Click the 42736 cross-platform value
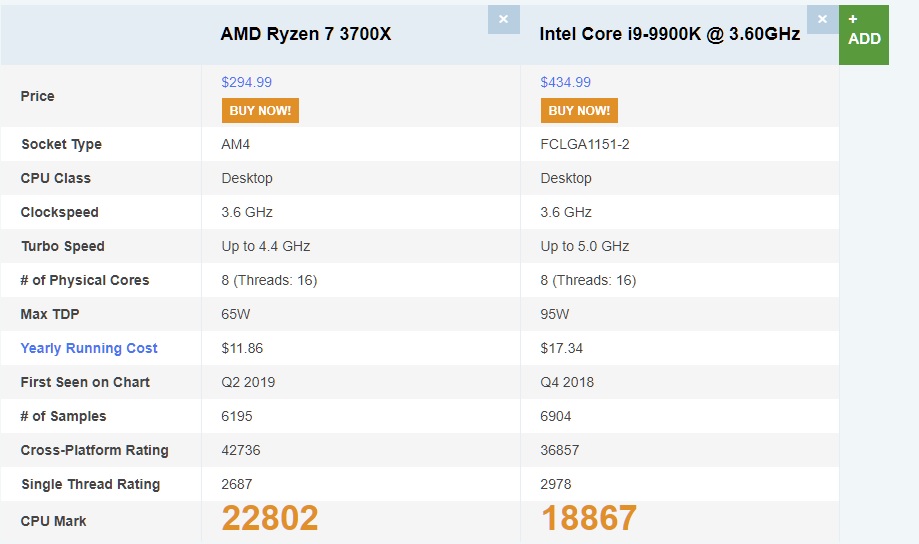The image size is (919, 544). (241, 450)
